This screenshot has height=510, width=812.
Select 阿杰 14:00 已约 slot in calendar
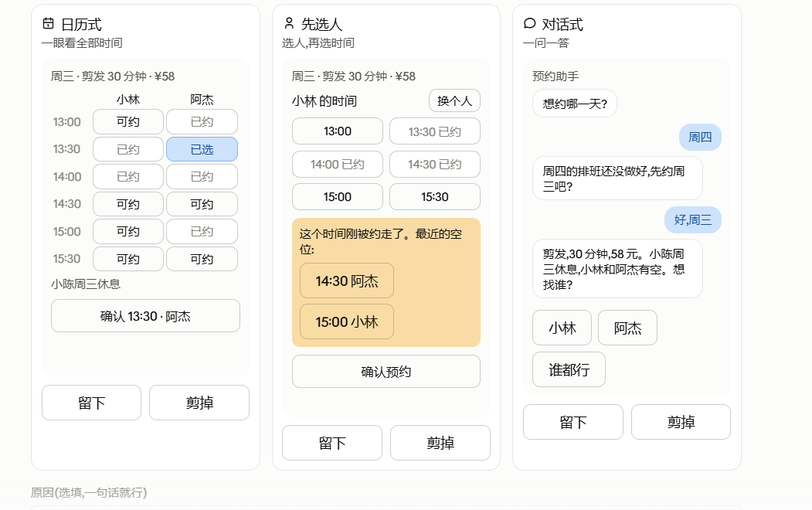pyautogui.click(x=202, y=176)
